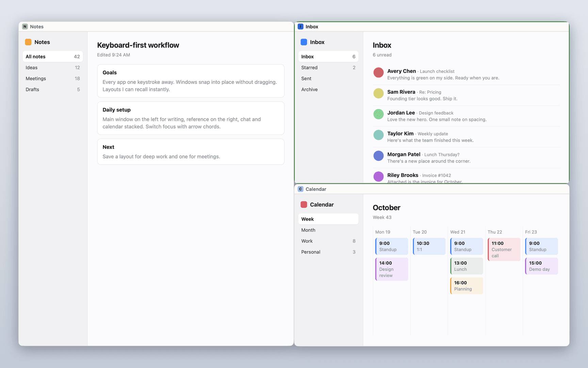Switch Calendar to Month view
This screenshot has height=368, width=588.
328,230
